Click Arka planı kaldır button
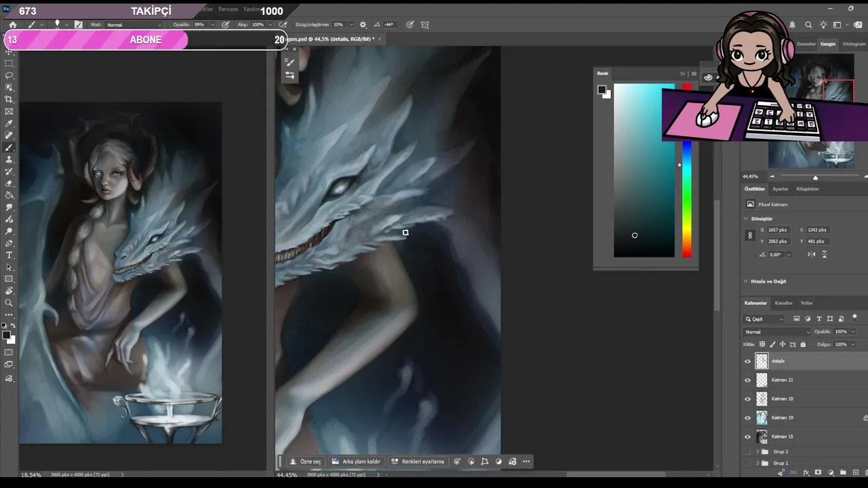Image resolution: width=868 pixels, height=488 pixels. [x=356, y=462]
